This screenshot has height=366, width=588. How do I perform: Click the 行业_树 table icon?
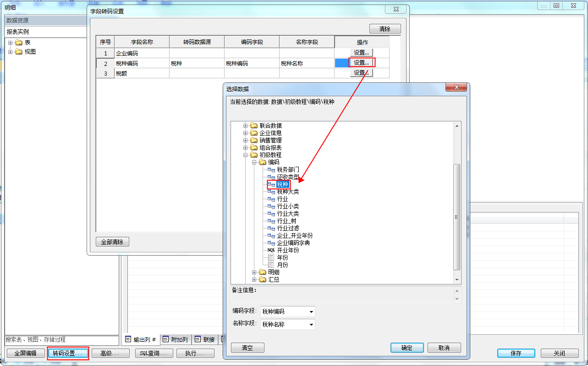[271, 221]
